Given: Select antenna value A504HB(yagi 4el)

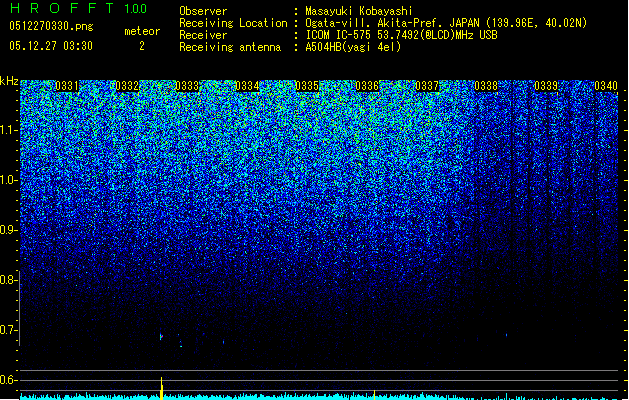Looking at the screenshot, I should pos(353,47).
